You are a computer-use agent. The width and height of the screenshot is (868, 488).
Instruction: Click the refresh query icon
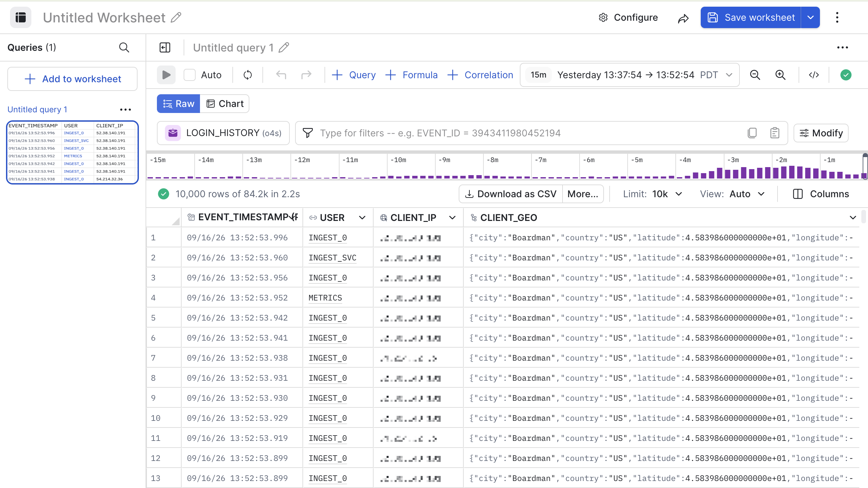[248, 75]
